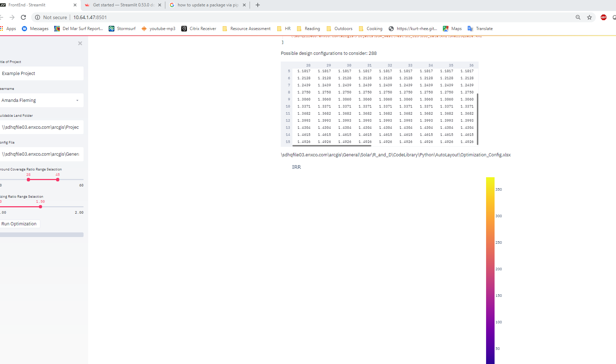Close the sidebar with the X button
The height and width of the screenshot is (364, 616).
point(80,43)
